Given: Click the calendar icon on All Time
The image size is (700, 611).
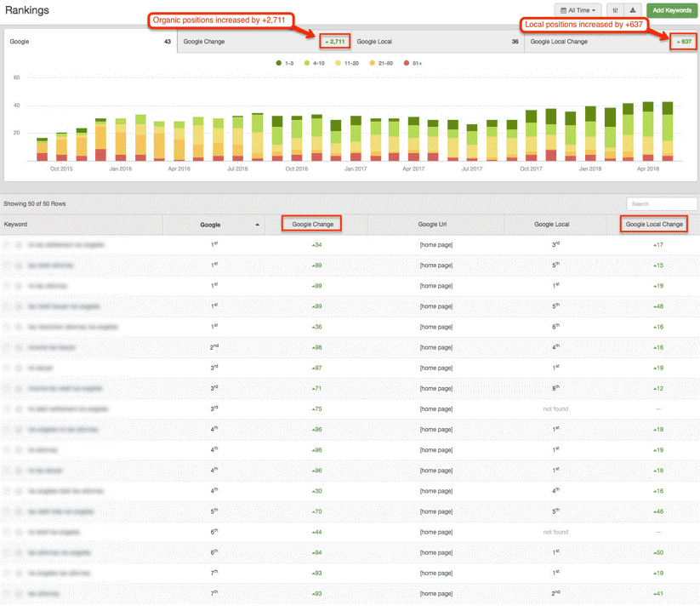Looking at the screenshot, I should pyautogui.click(x=564, y=10).
